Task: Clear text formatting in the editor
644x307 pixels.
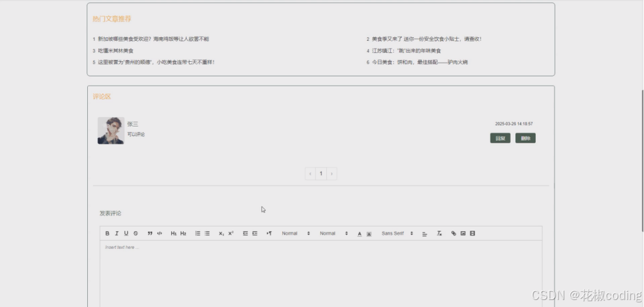Action: (439, 234)
